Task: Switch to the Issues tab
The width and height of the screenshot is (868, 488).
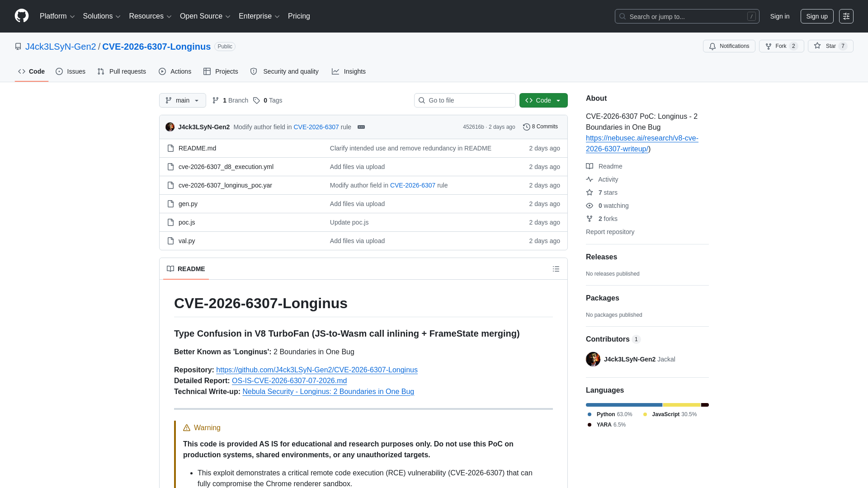Action: point(71,71)
